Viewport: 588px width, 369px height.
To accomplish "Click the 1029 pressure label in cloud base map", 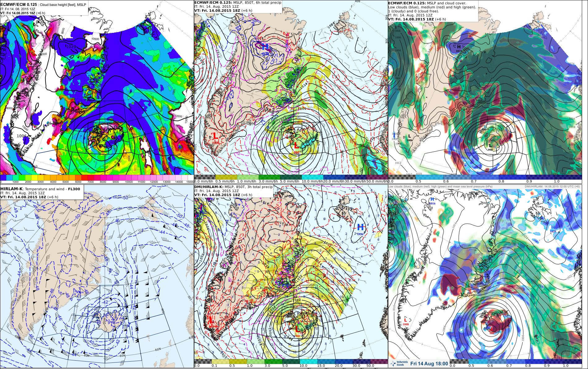I will click(71, 46).
